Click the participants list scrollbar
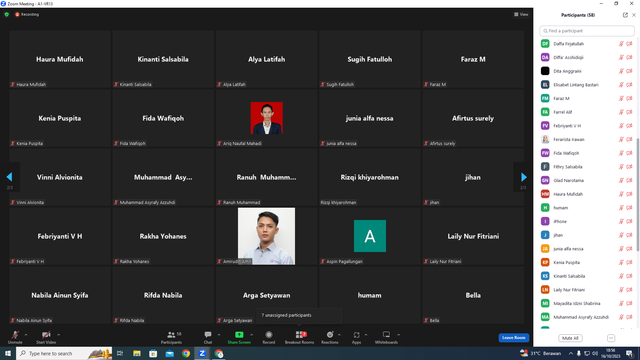 point(638,194)
